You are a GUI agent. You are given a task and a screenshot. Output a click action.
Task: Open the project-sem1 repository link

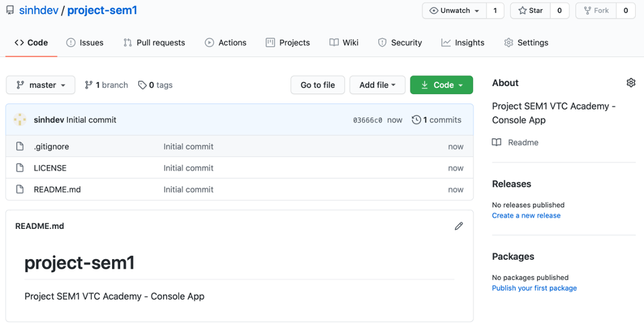[102, 10]
